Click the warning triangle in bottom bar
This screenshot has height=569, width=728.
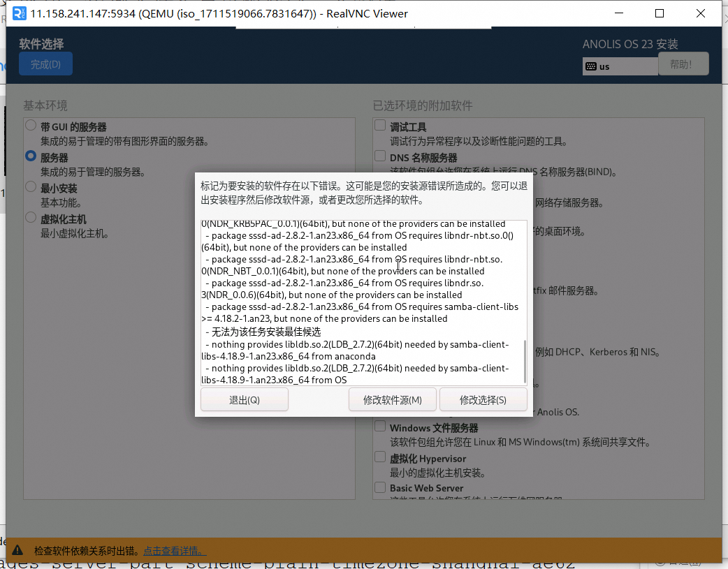(18, 550)
